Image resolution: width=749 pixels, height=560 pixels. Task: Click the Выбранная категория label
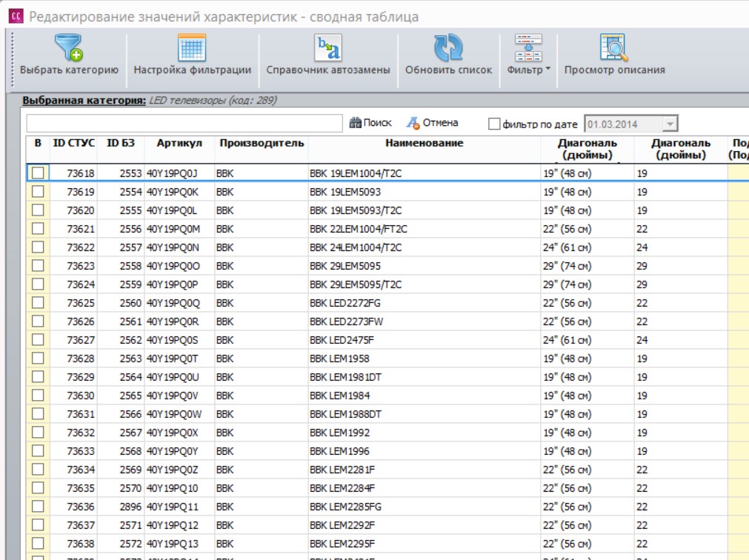pyautogui.click(x=84, y=100)
